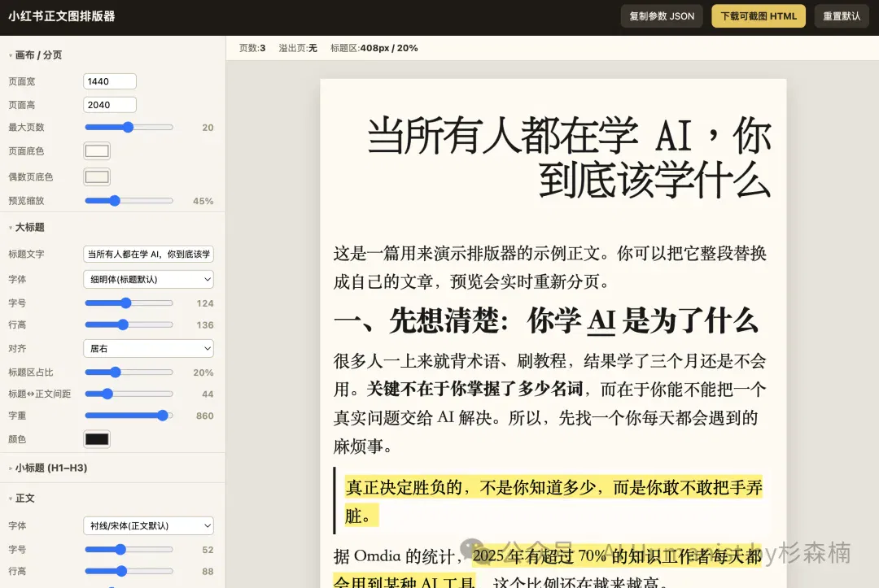Click the 重置默认 button
879x588 pixels.
point(842,16)
